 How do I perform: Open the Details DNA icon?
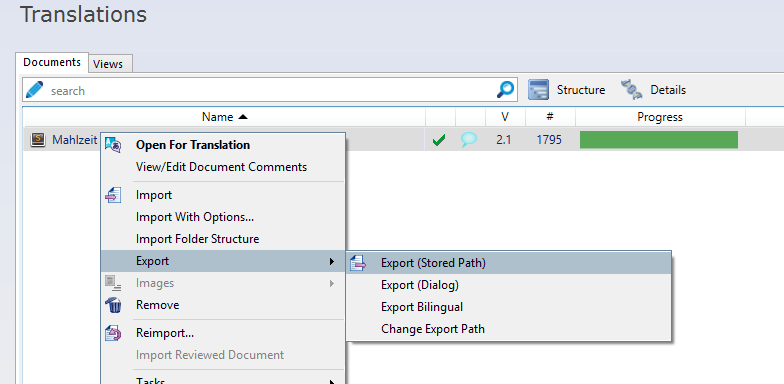[632, 90]
